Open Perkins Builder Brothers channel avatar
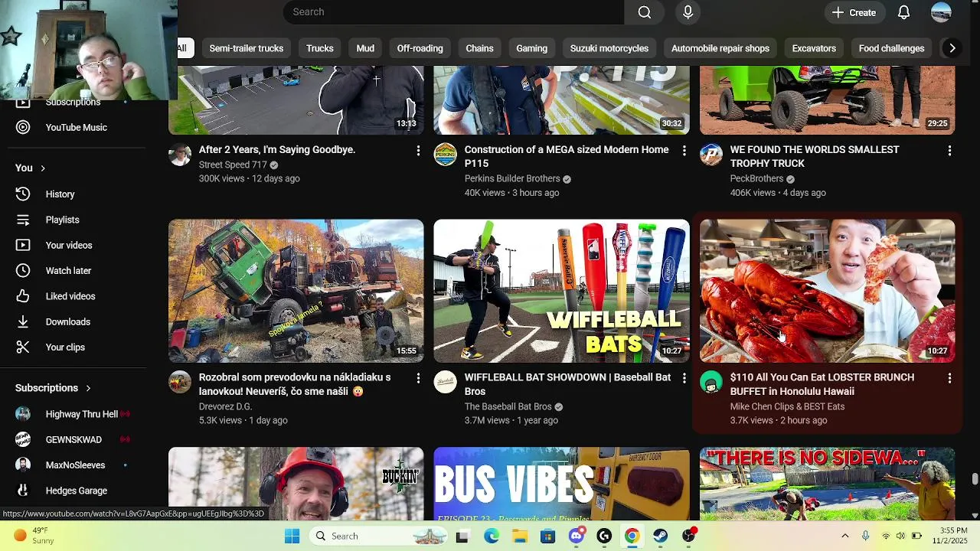Image resolution: width=980 pixels, height=551 pixels. 446,155
